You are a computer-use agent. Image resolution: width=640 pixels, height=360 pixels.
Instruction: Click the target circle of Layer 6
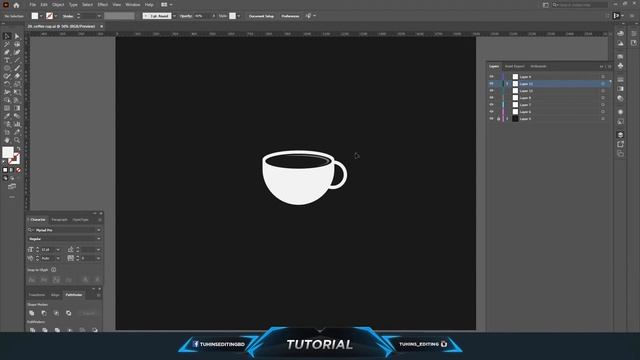pyautogui.click(x=603, y=111)
